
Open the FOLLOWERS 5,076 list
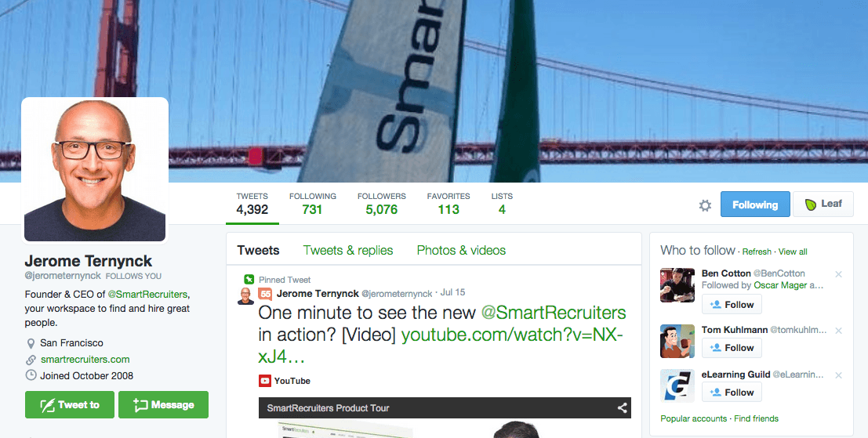381,204
